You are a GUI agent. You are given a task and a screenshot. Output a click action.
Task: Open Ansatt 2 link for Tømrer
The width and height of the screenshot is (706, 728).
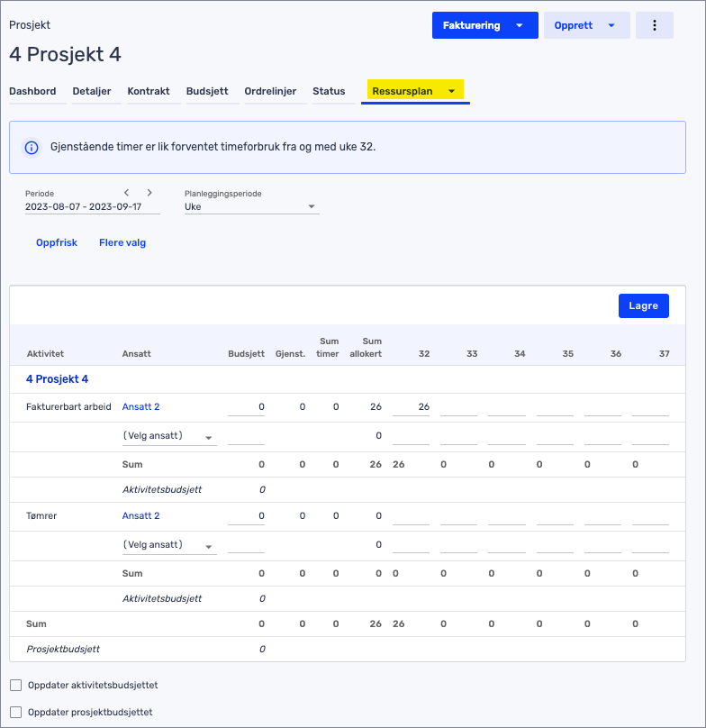point(140,515)
